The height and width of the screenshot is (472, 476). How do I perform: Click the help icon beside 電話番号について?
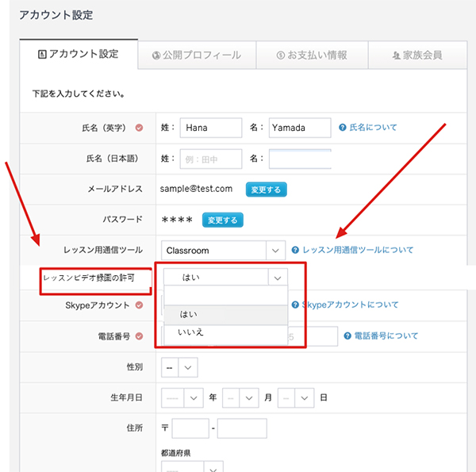(347, 336)
